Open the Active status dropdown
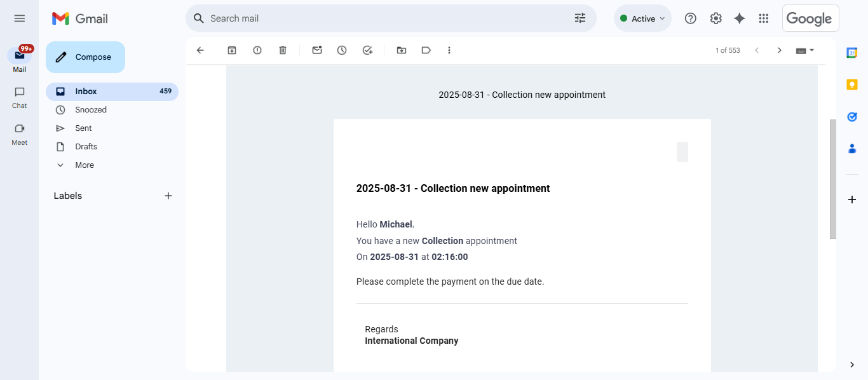 point(642,18)
